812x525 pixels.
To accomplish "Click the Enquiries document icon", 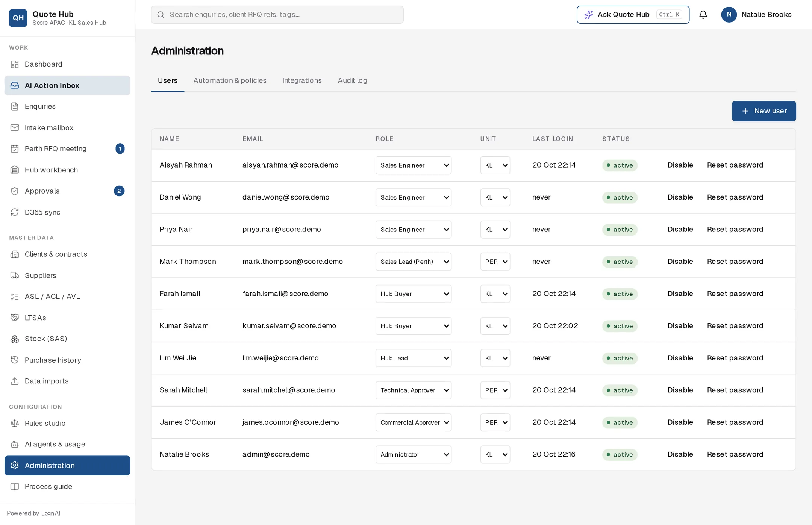I will point(15,106).
